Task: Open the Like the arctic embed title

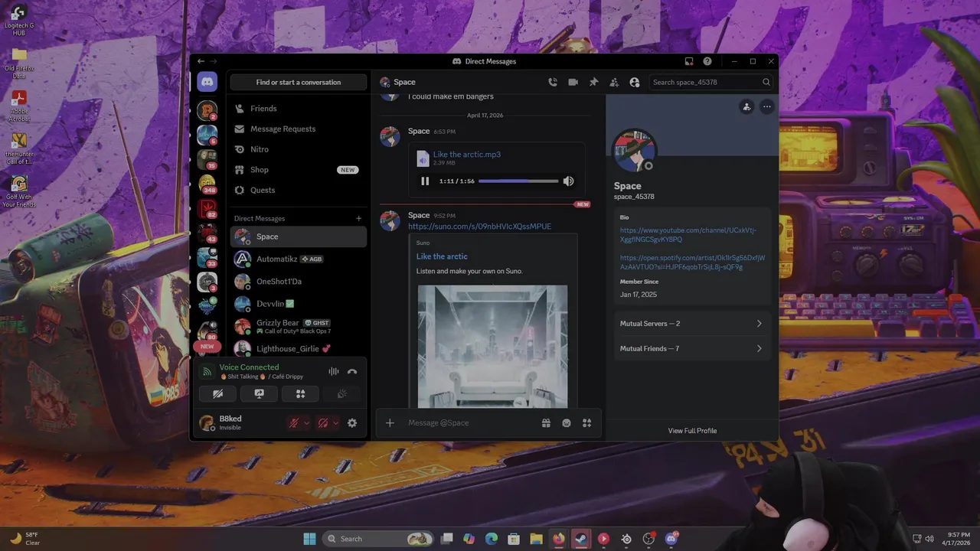Action: click(x=442, y=256)
